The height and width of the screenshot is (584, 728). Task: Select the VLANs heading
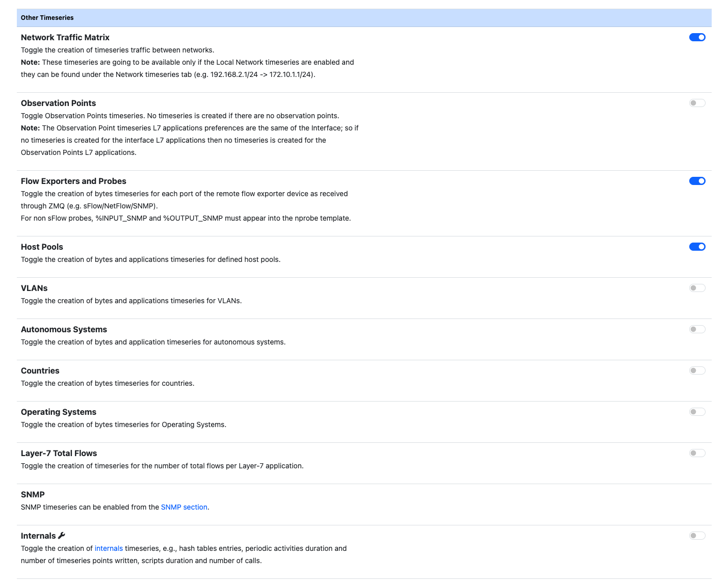(x=34, y=288)
